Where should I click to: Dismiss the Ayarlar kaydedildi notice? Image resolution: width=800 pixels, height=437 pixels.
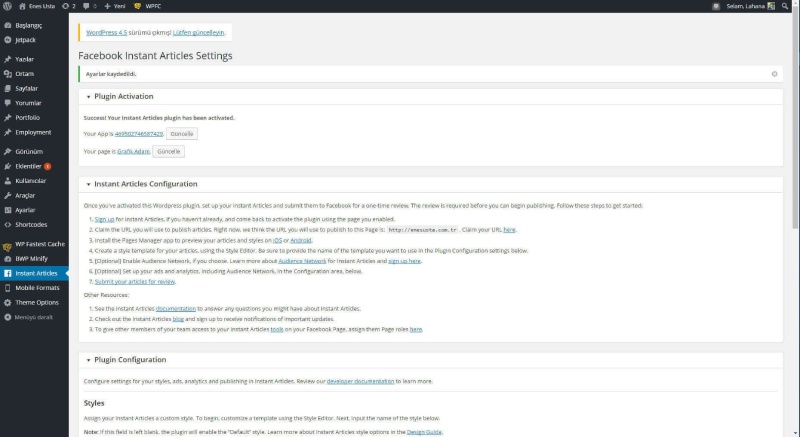(774, 74)
